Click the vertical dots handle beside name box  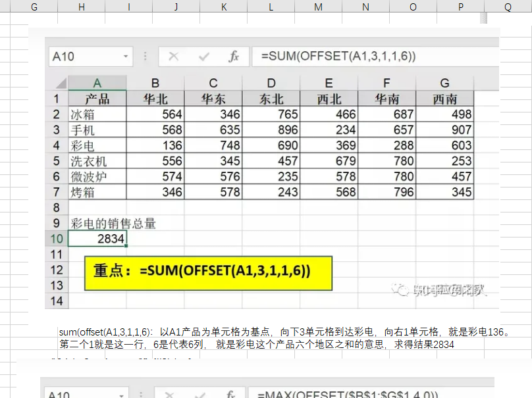click(146, 57)
